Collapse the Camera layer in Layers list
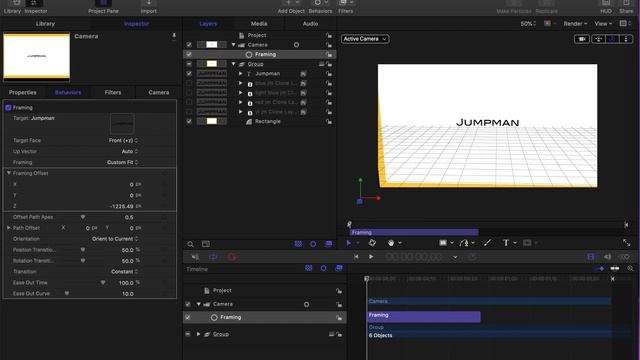 (233, 45)
